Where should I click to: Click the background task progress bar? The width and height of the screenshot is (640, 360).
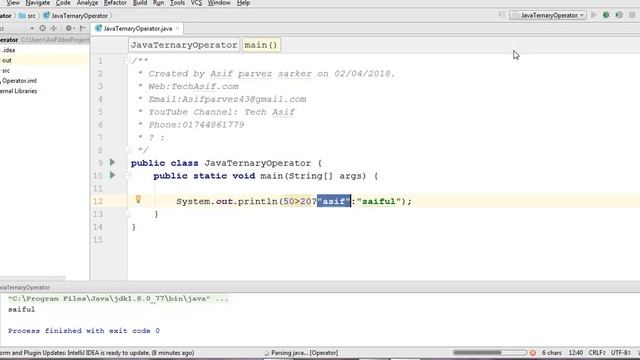pos(490,353)
